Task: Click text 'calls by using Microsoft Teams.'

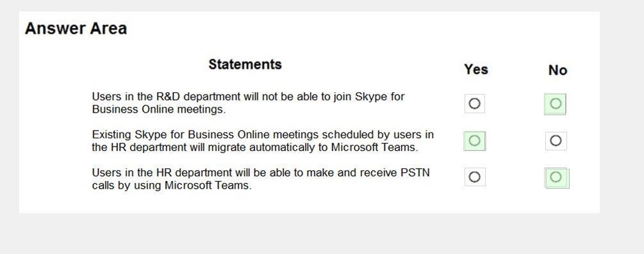Action: [171, 186]
